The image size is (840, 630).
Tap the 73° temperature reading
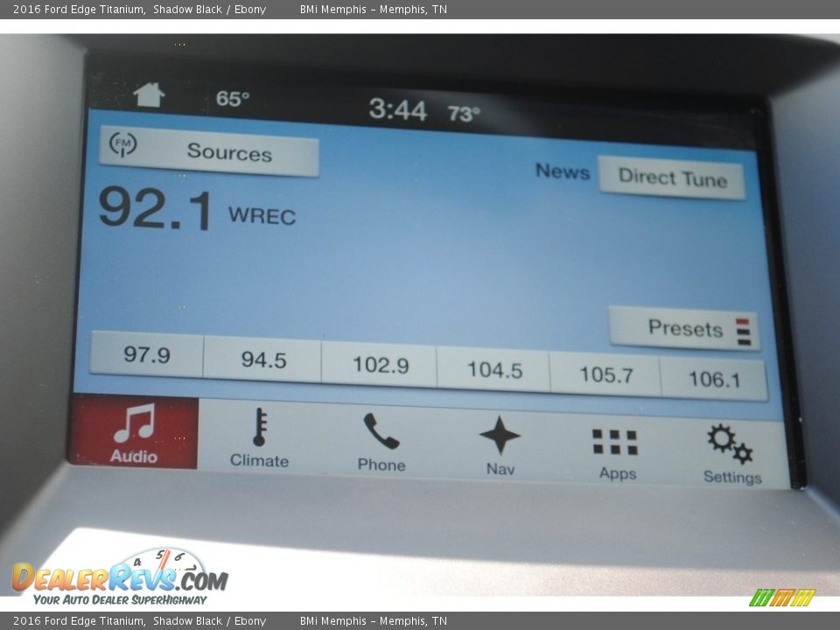(x=464, y=114)
